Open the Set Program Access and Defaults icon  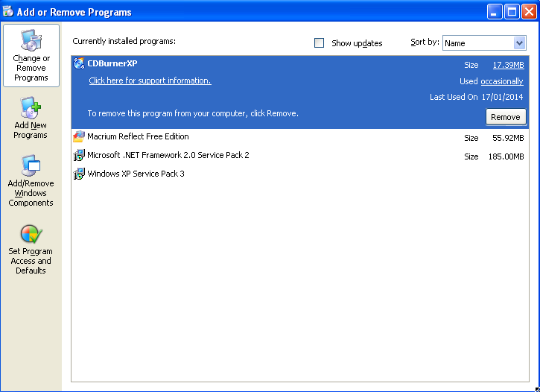click(31, 234)
